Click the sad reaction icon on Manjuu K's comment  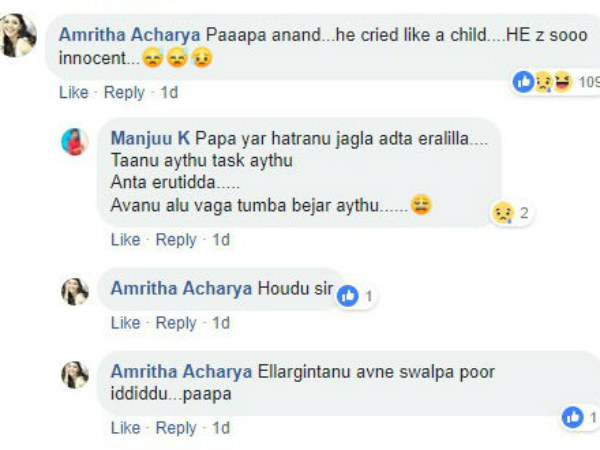[503, 212]
